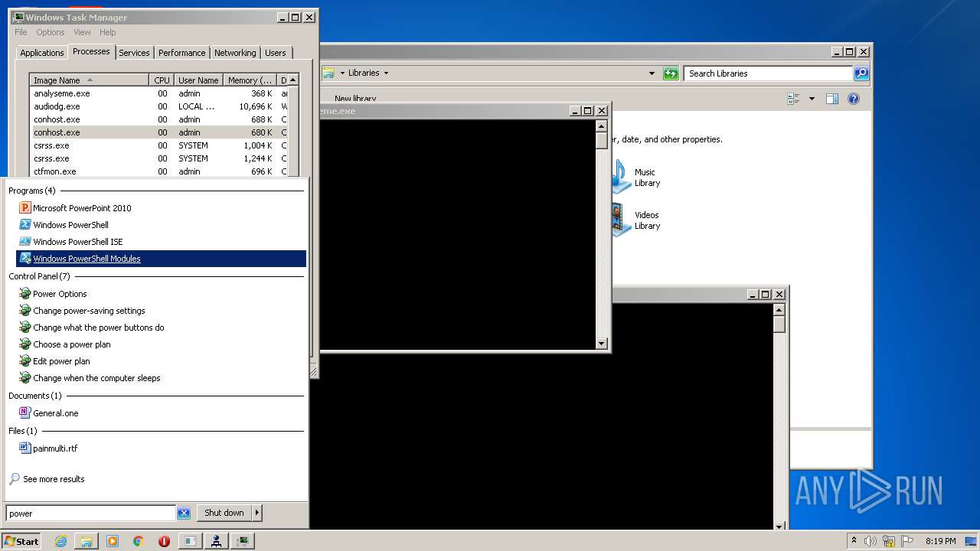Click the clock showing 8:19 PM
Image resolution: width=980 pixels, height=551 pixels.
point(940,541)
